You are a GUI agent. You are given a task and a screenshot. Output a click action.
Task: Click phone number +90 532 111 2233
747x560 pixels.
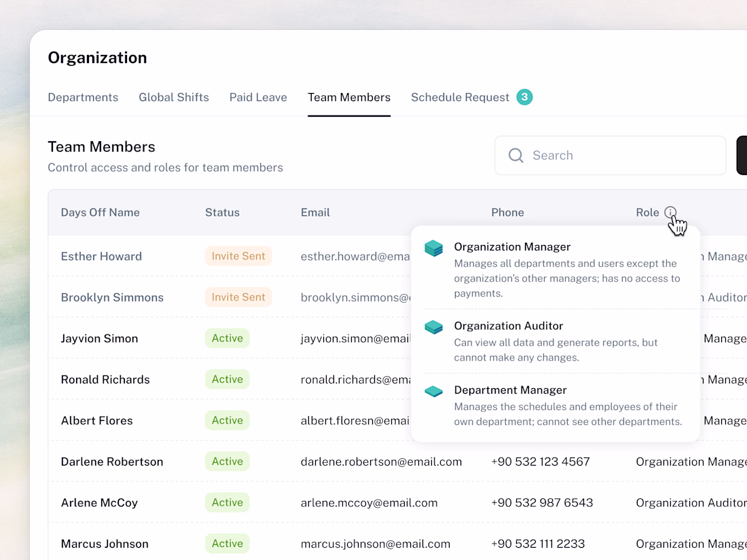coord(538,544)
